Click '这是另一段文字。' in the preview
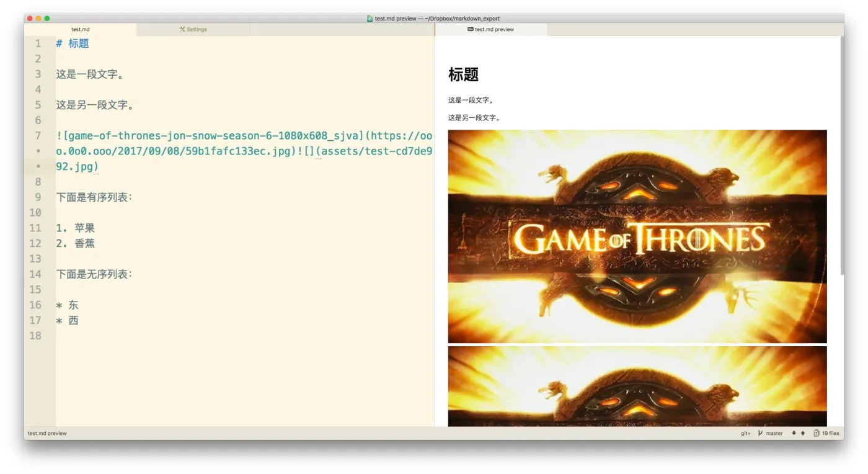This screenshot has height=474, width=868. click(x=474, y=117)
